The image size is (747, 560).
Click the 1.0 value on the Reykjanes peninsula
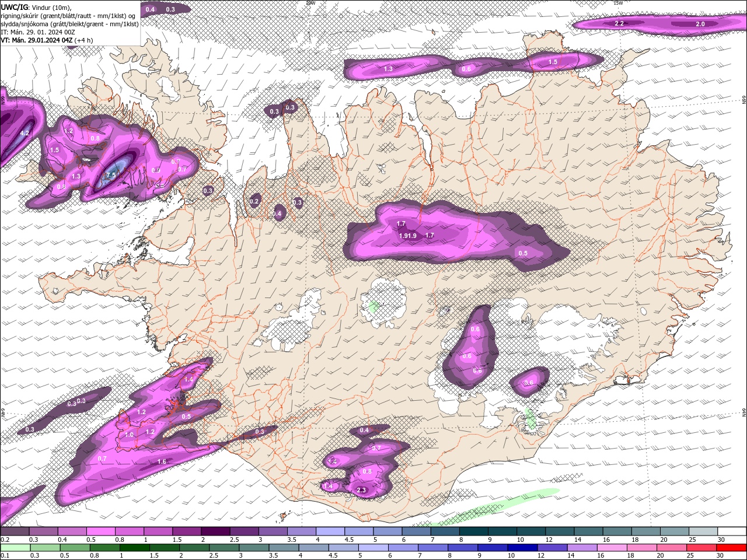pyautogui.click(x=130, y=435)
